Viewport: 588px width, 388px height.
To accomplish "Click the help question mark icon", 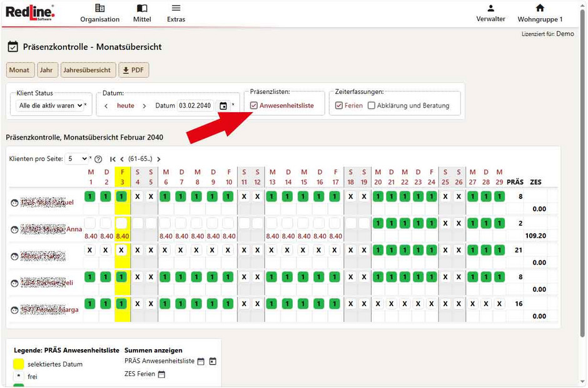I will coord(98,160).
